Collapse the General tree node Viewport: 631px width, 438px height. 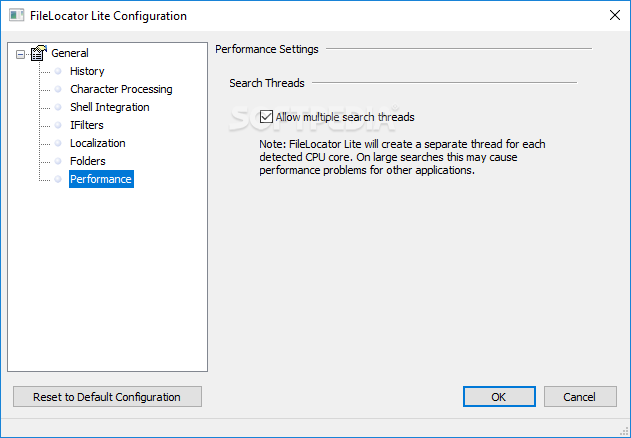pos(20,54)
